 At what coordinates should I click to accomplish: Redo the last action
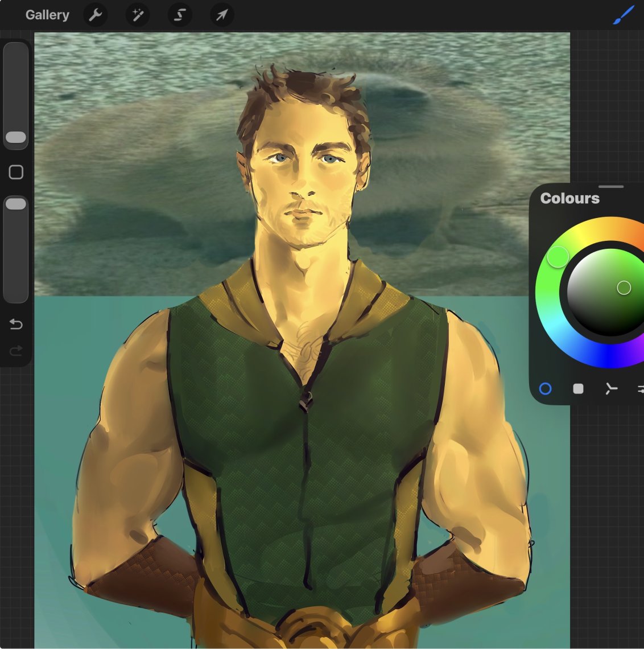click(x=16, y=351)
